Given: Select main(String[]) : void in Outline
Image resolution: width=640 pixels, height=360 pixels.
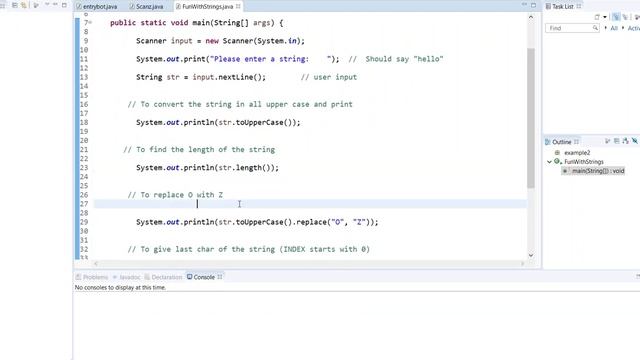Looking at the screenshot, I should point(598,171).
